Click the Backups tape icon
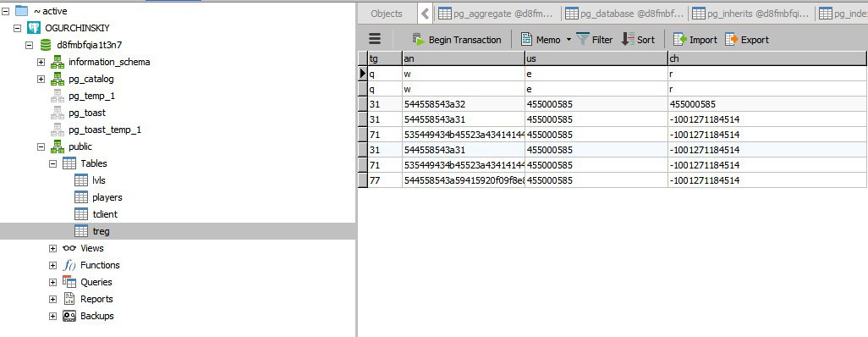868x337 pixels. tap(69, 315)
